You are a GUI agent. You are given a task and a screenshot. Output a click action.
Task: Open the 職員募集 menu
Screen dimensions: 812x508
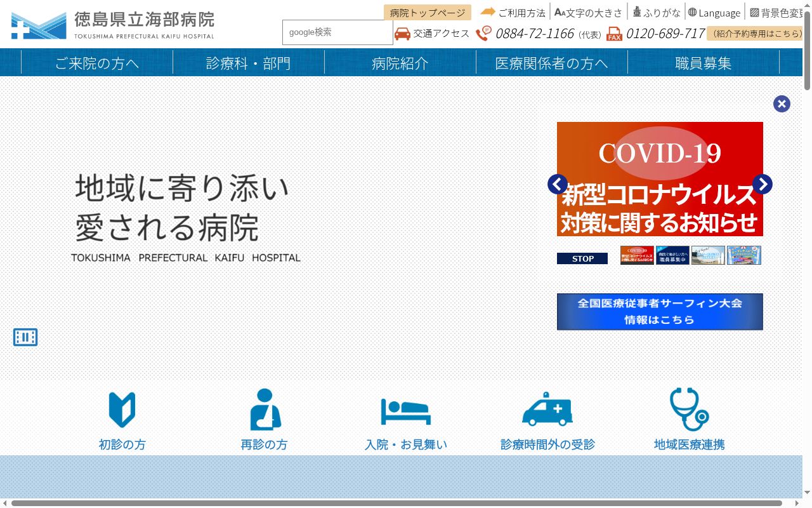coord(704,63)
